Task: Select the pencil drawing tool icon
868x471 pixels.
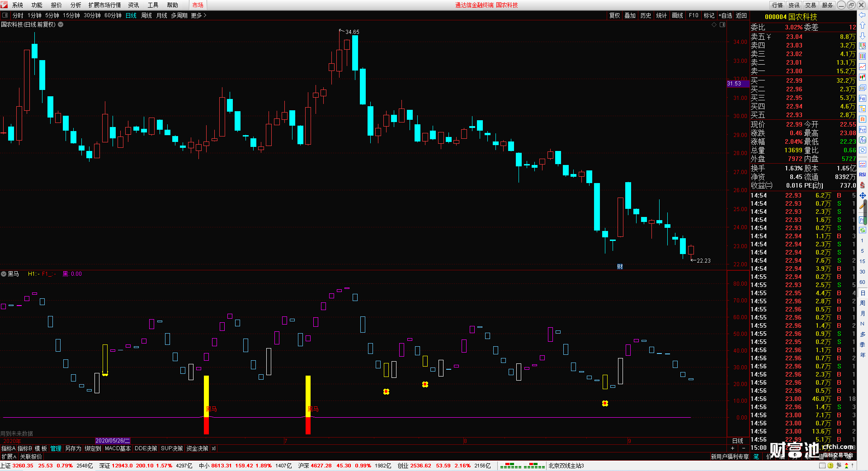Action: (863, 206)
